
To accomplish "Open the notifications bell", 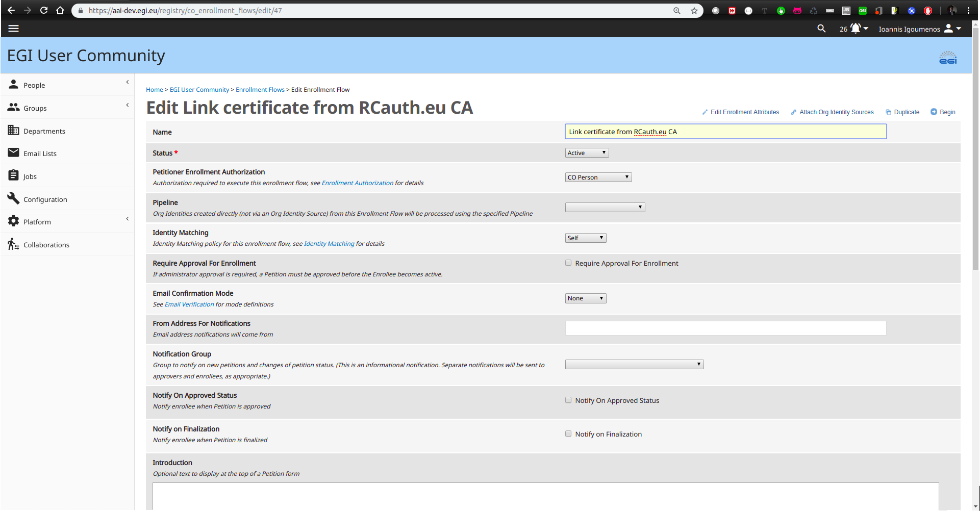I will [856, 29].
